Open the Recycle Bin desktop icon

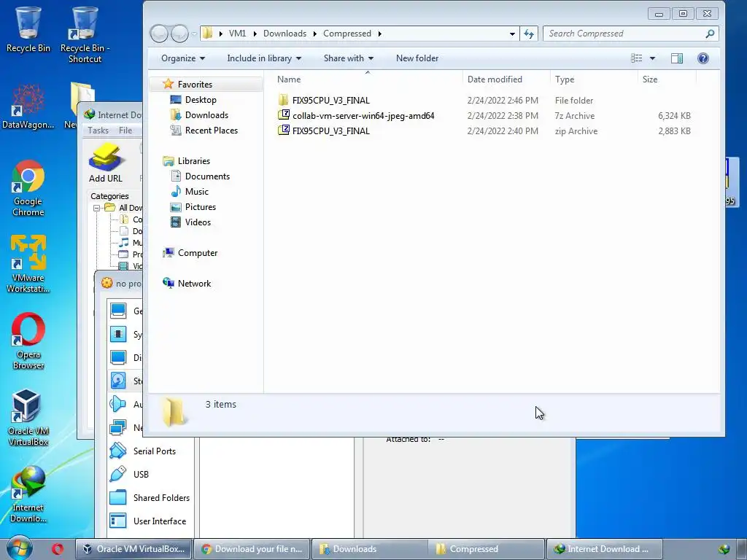pos(28,28)
